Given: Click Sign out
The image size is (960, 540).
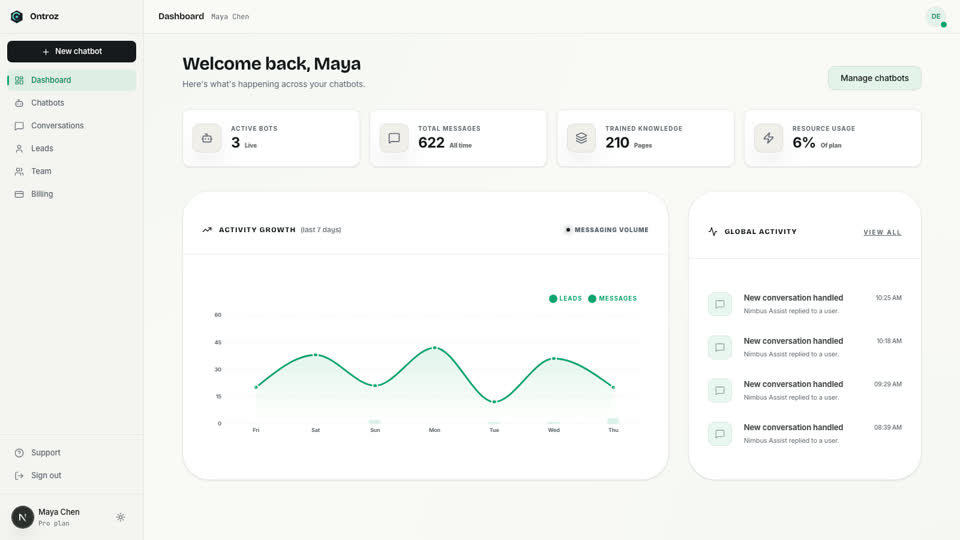Looking at the screenshot, I should (72, 476).
